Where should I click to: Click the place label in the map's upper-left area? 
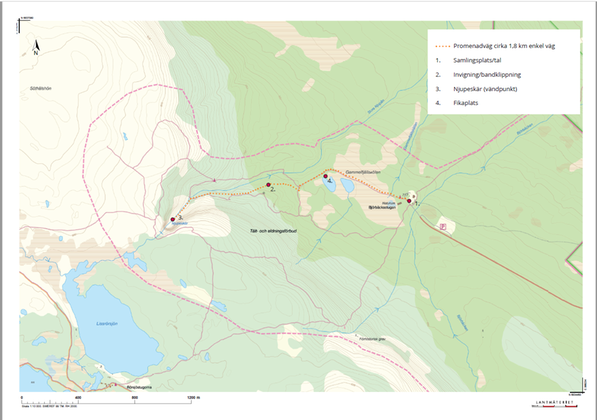click(x=41, y=88)
